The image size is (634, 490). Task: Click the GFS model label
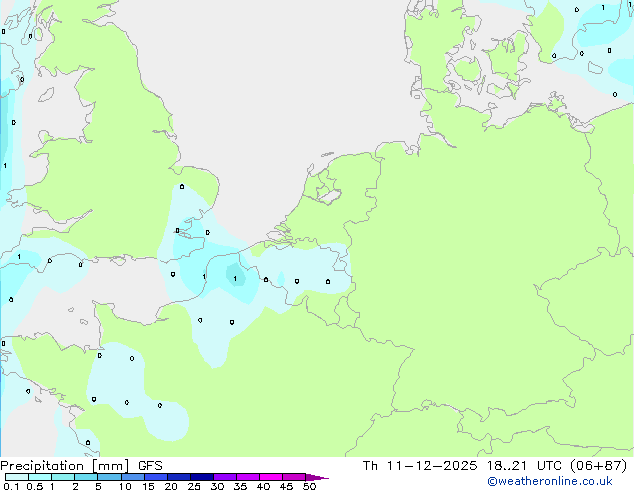[x=150, y=465]
